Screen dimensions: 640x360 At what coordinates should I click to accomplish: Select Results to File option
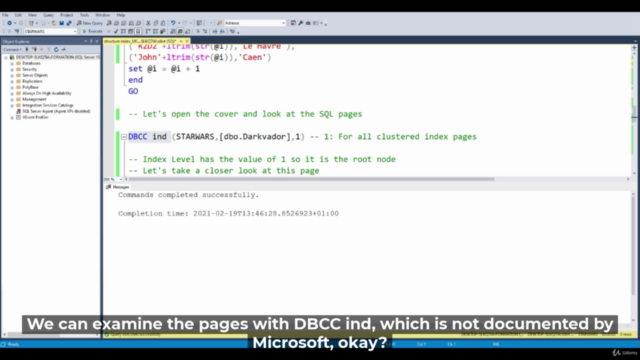[x=188, y=31]
